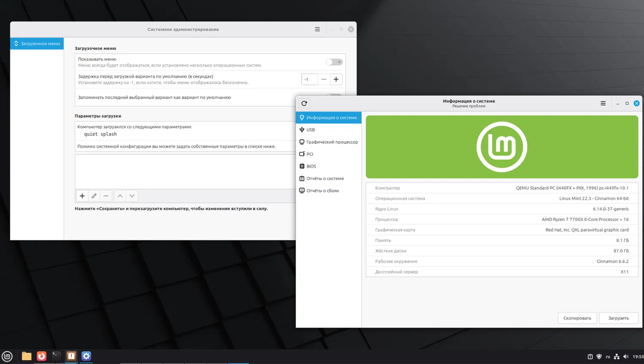Open the Terminal from the panel

pos(56,356)
